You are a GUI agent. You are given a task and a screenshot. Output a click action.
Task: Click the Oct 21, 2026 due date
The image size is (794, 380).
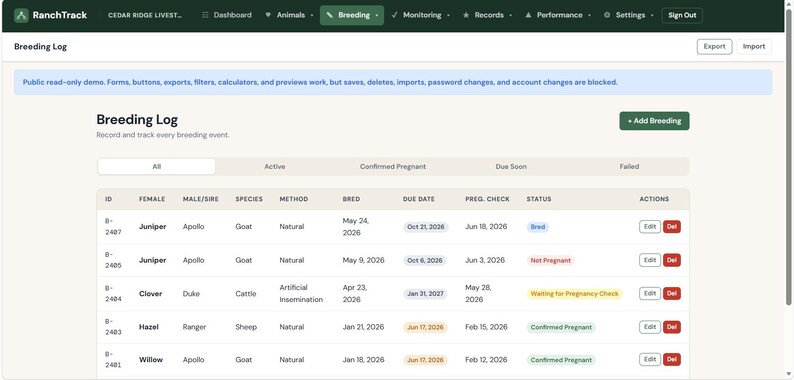(x=425, y=227)
